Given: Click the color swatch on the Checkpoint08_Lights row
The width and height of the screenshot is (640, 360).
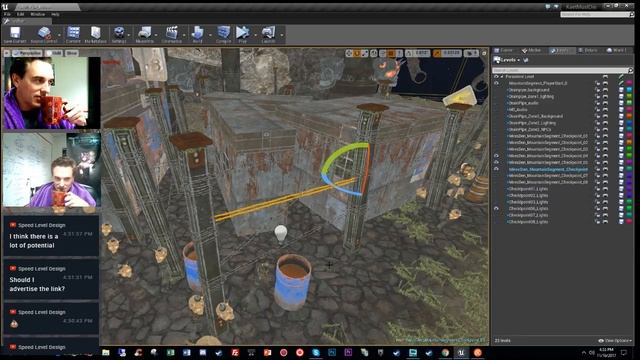Looking at the screenshot, I should pyautogui.click(x=629, y=222).
